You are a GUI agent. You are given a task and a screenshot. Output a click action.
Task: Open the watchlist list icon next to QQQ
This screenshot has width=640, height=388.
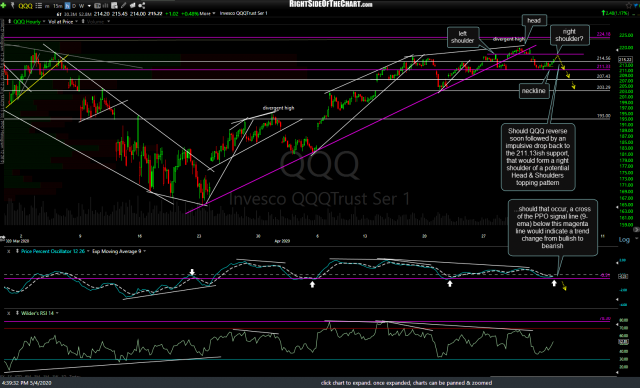[x=39, y=6]
